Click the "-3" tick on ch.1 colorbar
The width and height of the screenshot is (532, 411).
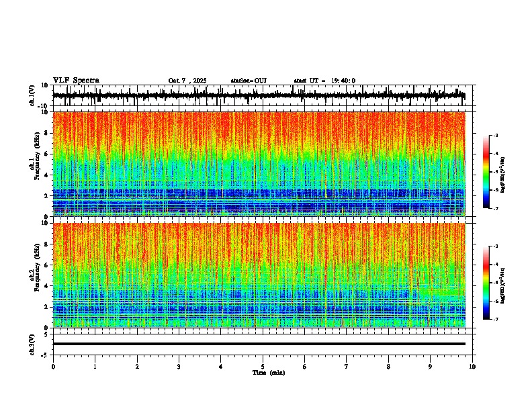[x=496, y=136]
